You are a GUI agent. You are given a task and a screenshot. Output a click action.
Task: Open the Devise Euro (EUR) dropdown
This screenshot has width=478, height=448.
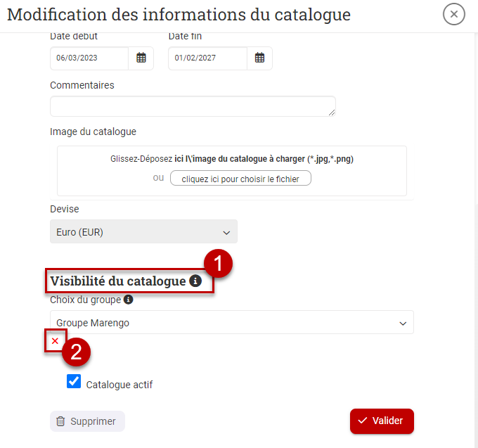pyautogui.click(x=143, y=231)
